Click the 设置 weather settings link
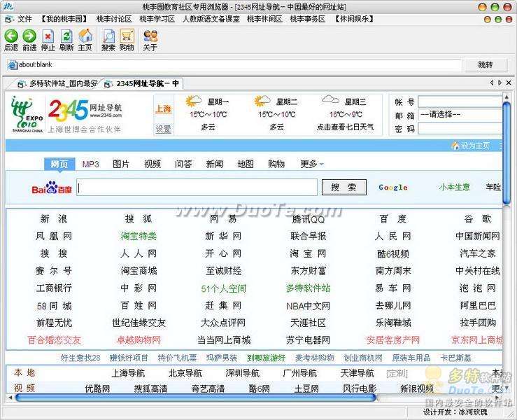The width and height of the screenshot is (517, 420). pos(164,129)
